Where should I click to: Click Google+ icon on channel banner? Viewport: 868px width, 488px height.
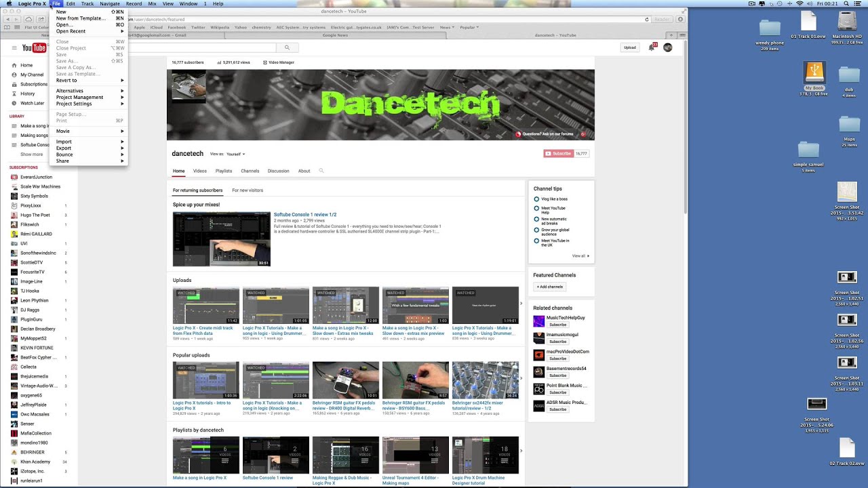583,134
